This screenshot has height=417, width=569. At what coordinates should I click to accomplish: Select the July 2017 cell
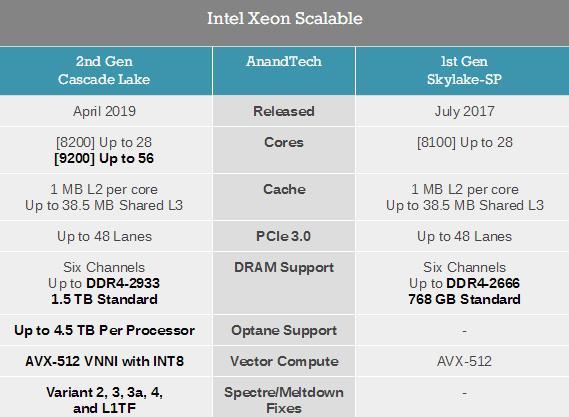pyautogui.click(x=464, y=111)
